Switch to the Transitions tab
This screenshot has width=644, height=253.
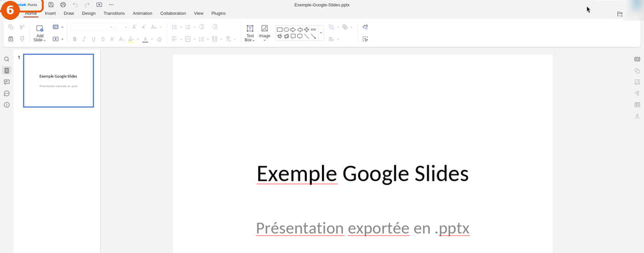[114, 13]
